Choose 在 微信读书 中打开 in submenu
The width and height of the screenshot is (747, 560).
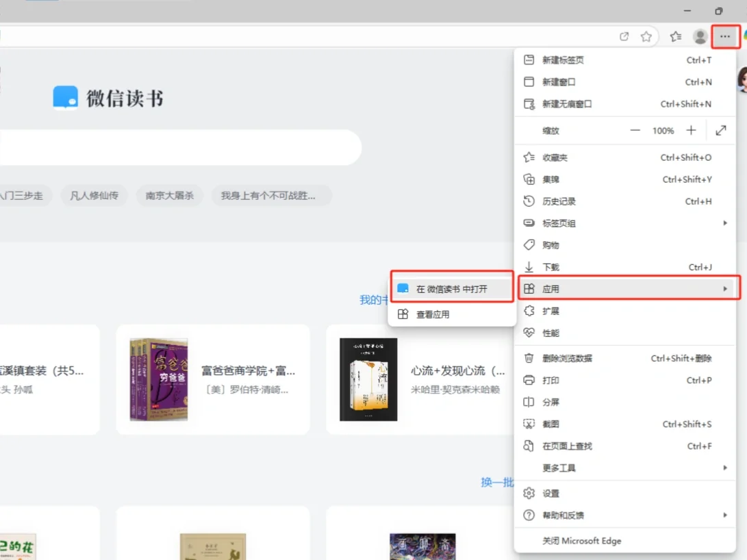[x=451, y=289]
